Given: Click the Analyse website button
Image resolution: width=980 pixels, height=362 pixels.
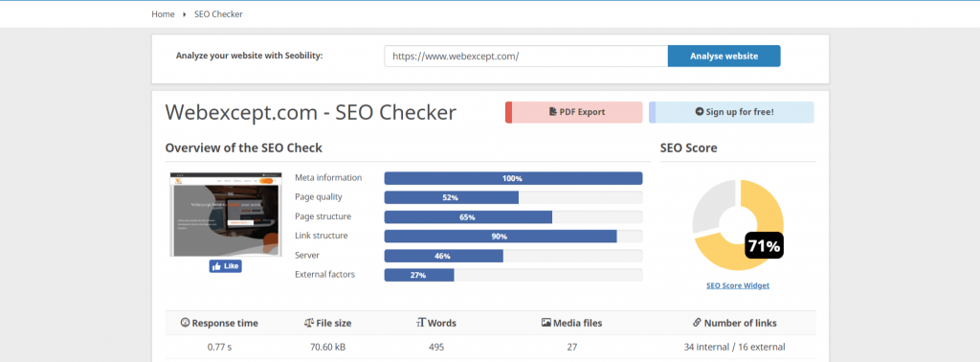Looking at the screenshot, I should point(724,56).
